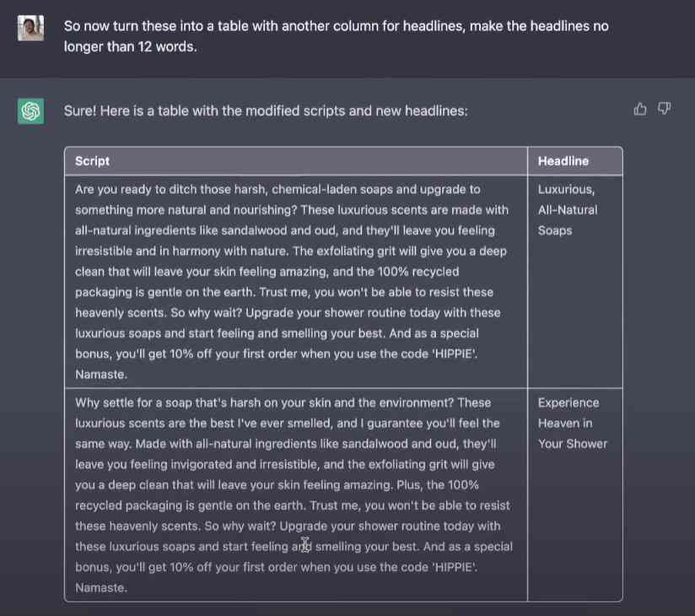Click the user prompt about 12 words

336,36
